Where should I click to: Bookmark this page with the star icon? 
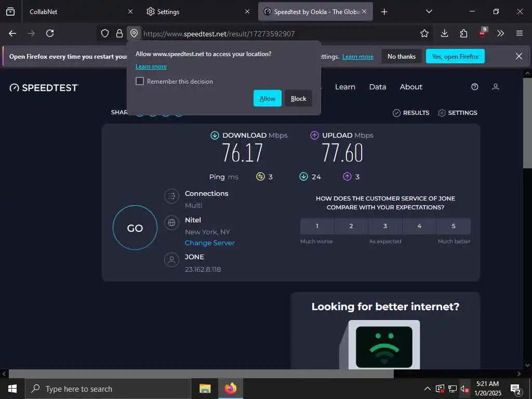click(x=424, y=33)
